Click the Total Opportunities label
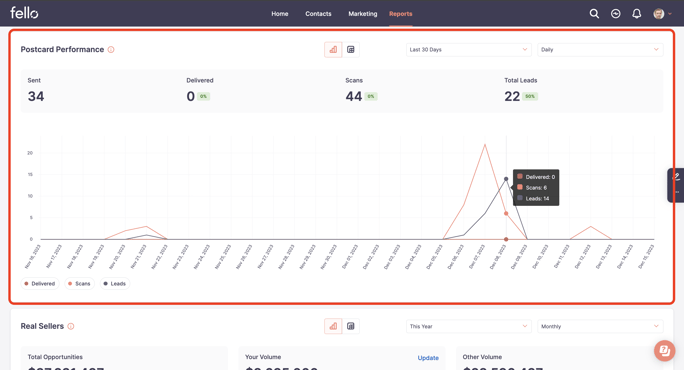Screen dimensions: 684x370 55,357
